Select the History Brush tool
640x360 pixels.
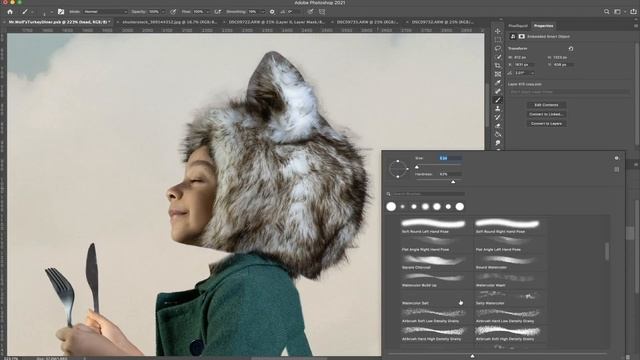498,117
